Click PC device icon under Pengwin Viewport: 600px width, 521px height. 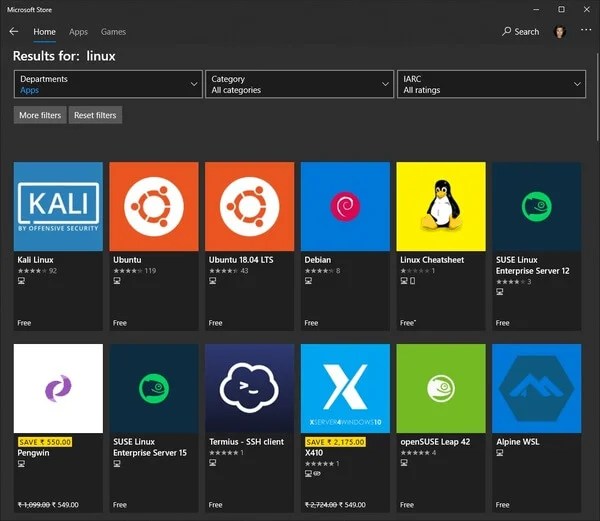[x=21, y=464]
